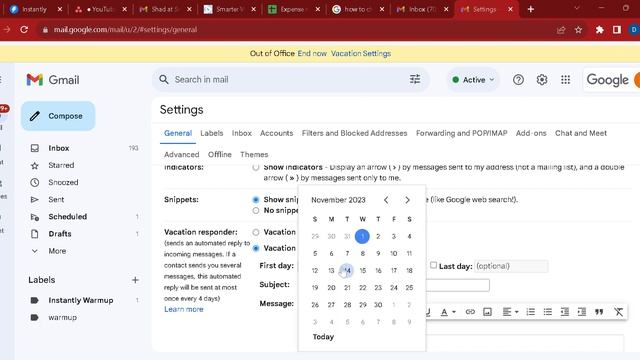640x360 pixels.
Task: Click the Compose pencil button
Action: (x=58, y=116)
